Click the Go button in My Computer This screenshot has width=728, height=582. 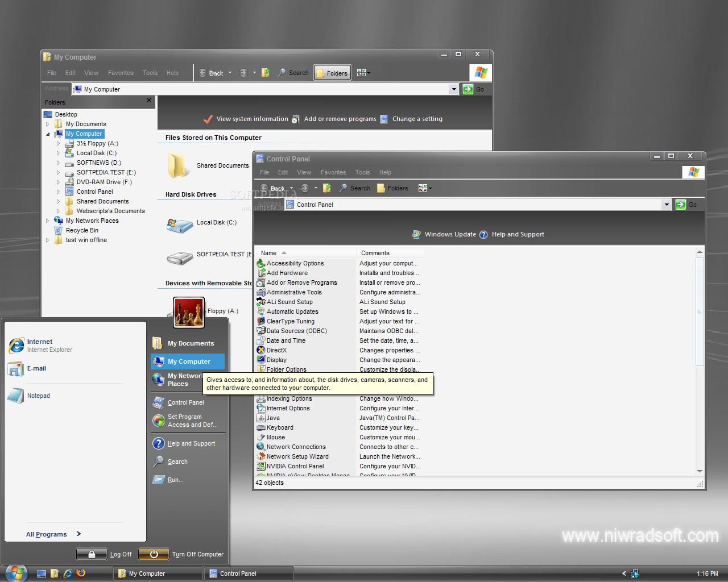pyautogui.click(x=473, y=89)
